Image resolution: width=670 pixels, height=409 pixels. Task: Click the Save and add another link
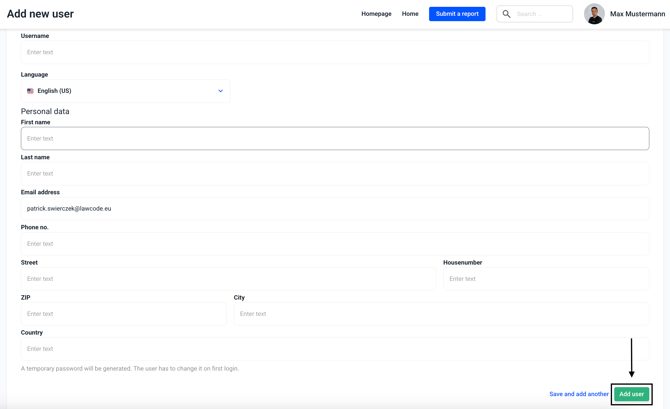pos(578,394)
